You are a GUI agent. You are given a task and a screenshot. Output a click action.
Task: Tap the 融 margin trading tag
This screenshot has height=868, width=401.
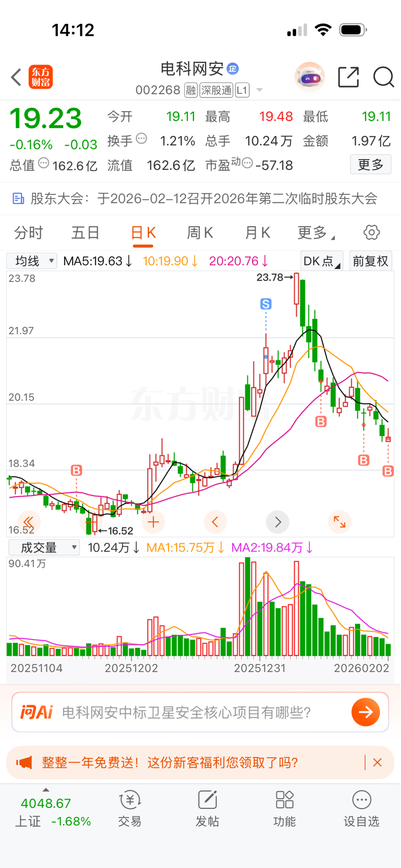pyautogui.click(x=191, y=90)
